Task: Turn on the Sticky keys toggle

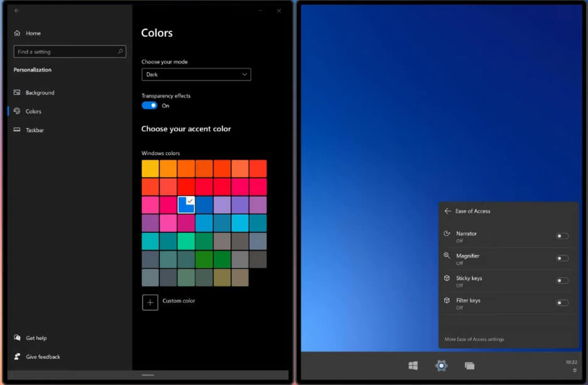Action: pos(562,280)
